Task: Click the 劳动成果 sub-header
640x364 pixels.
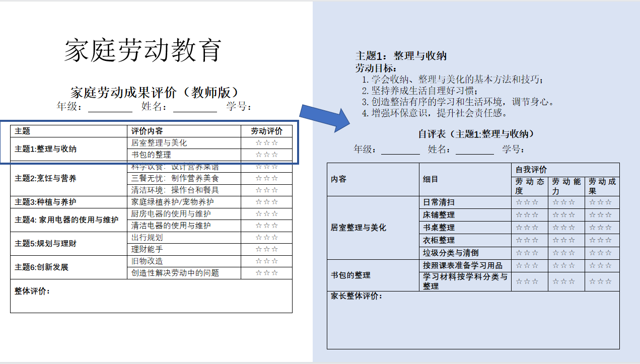Action: (x=603, y=186)
